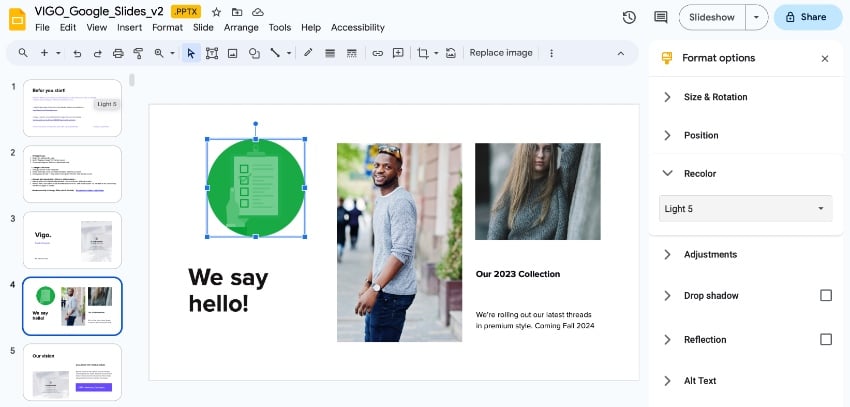Click the print icon in toolbar
Image resolution: width=850 pixels, height=407 pixels.
tap(118, 53)
